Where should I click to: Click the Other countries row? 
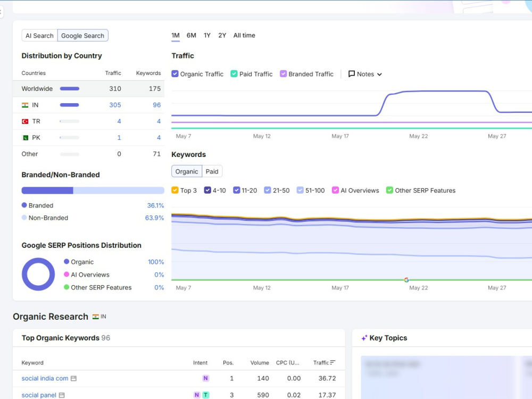(88, 154)
